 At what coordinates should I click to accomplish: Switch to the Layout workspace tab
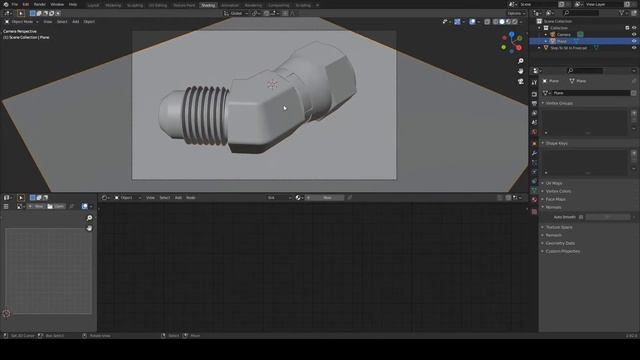tap(93, 5)
